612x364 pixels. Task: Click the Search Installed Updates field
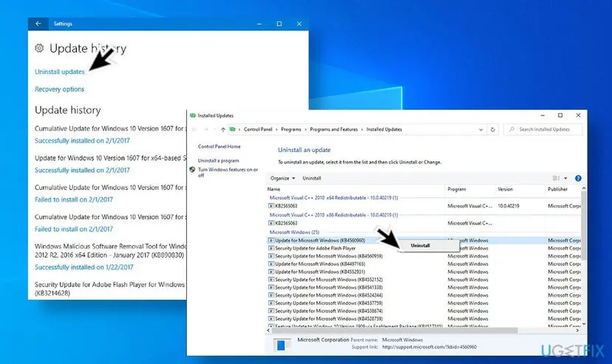pyautogui.click(x=543, y=129)
